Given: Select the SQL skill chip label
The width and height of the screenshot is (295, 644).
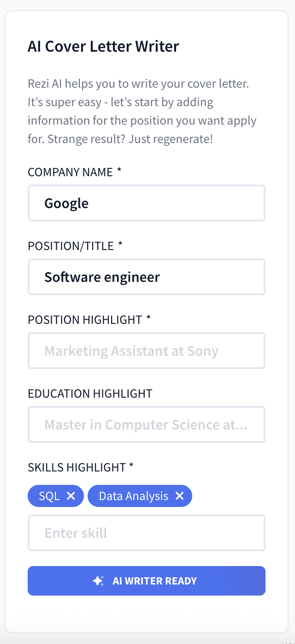Looking at the screenshot, I should coord(49,496).
